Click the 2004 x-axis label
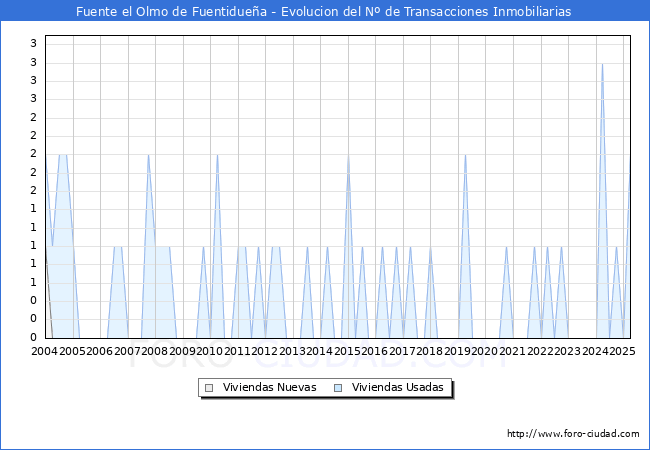The width and height of the screenshot is (650, 450). click(x=45, y=351)
